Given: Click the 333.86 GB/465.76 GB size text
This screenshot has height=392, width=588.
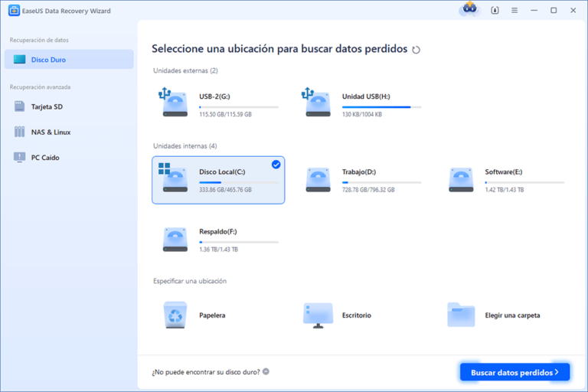Looking at the screenshot, I should click(x=225, y=190).
